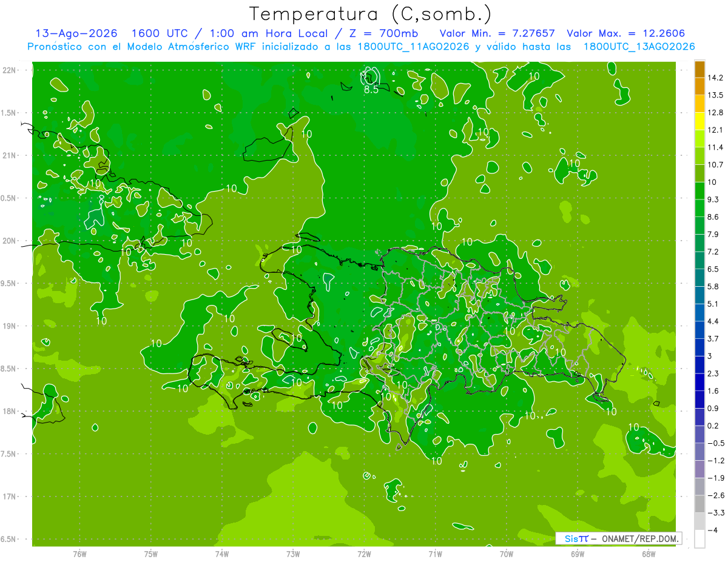This screenshot has width=728, height=562.
Task: Click legend value '5.1'
Action: click(x=714, y=304)
